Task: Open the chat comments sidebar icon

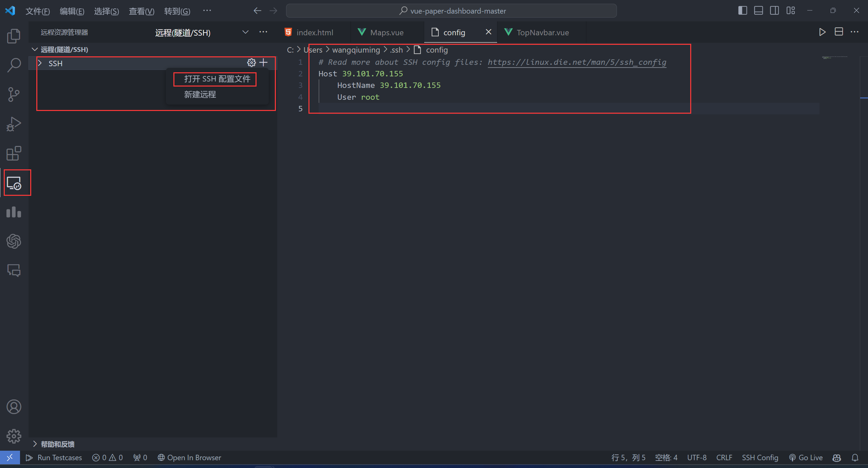Action: [14, 270]
